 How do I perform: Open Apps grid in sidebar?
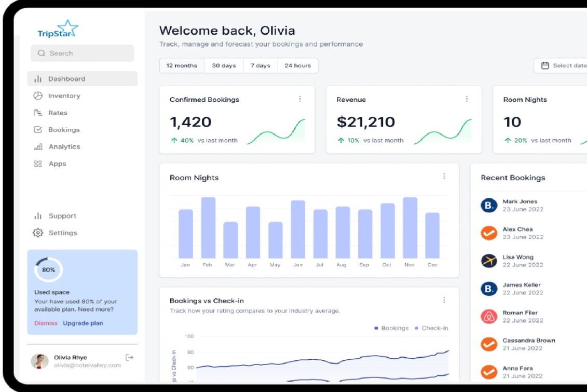coord(38,164)
